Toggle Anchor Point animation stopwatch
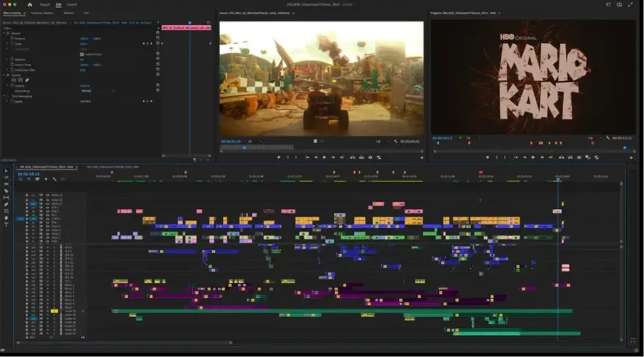 [12, 64]
